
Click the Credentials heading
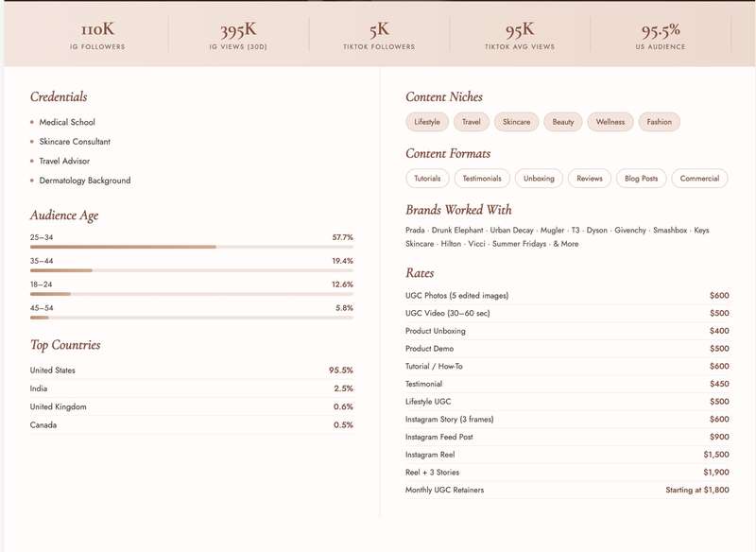click(59, 97)
